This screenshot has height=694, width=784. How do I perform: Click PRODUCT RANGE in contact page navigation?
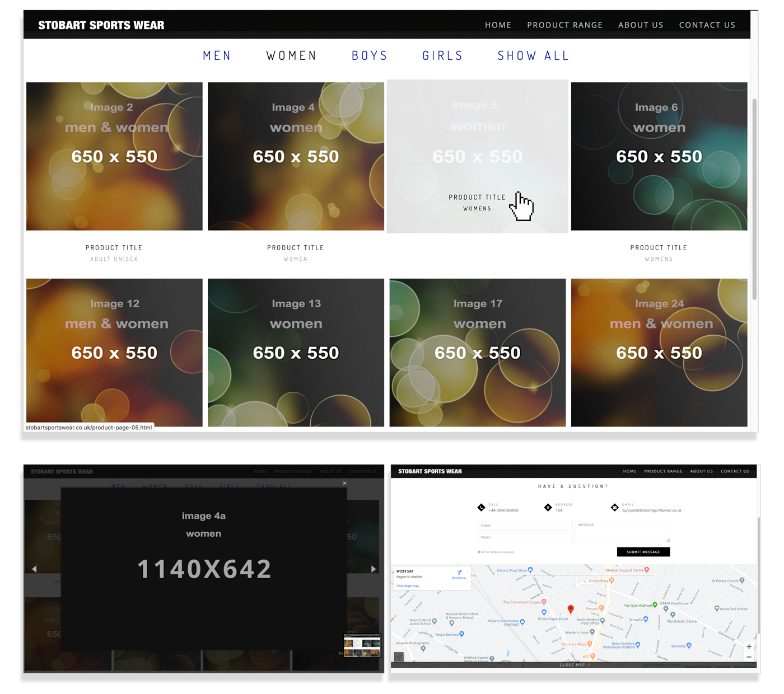point(663,471)
